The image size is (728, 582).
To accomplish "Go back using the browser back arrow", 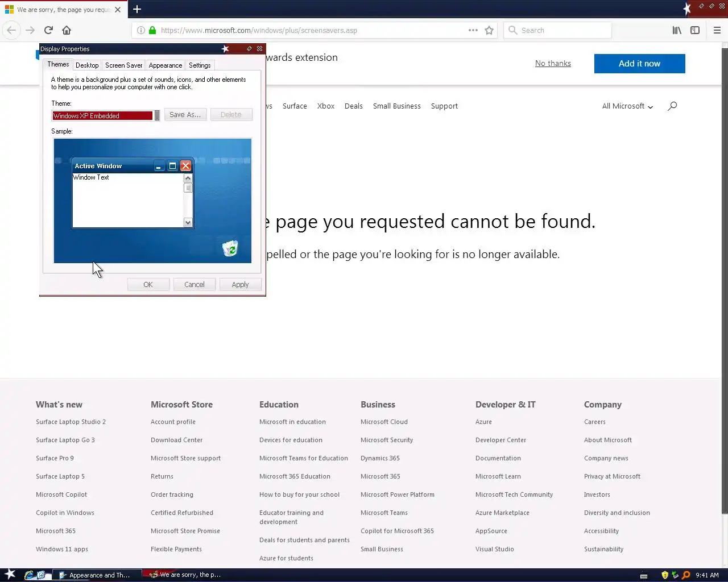I will tap(11, 30).
